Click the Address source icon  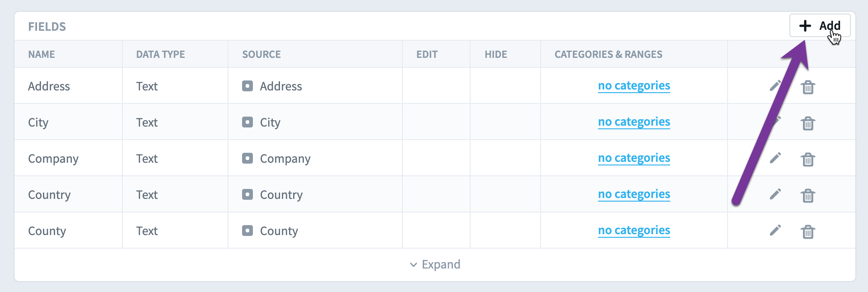tap(247, 86)
